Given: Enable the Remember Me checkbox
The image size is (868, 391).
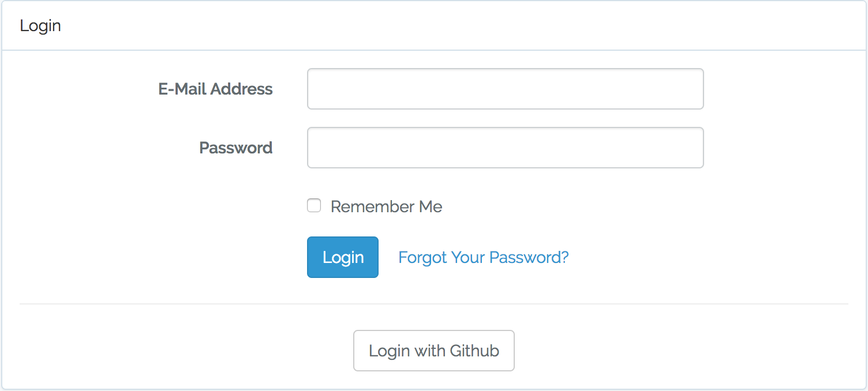Looking at the screenshot, I should tap(314, 206).
